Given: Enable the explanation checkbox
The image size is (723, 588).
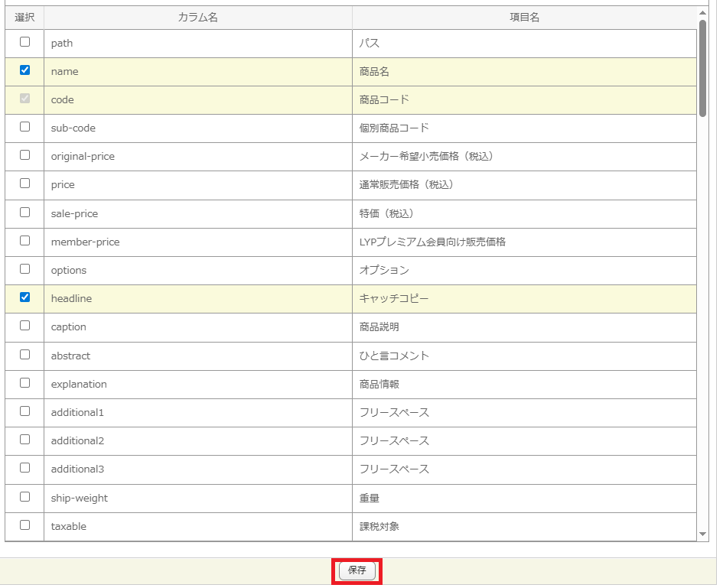Looking at the screenshot, I should (24, 383).
